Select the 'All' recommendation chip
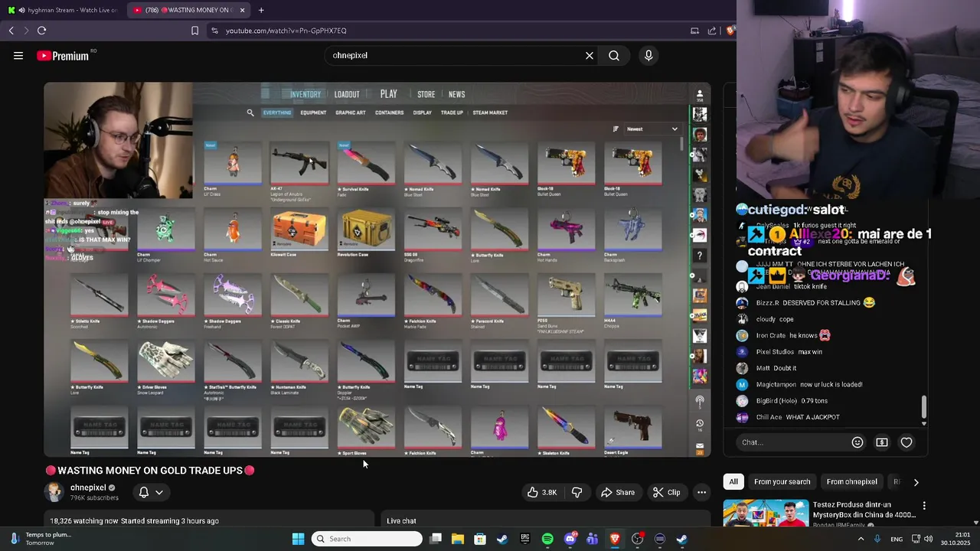 coord(733,481)
